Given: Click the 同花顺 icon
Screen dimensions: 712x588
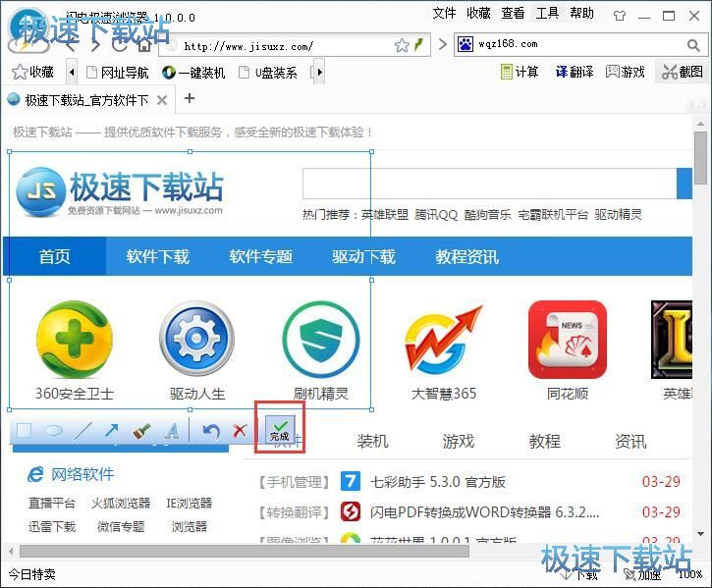Looking at the screenshot, I should (568, 340).
